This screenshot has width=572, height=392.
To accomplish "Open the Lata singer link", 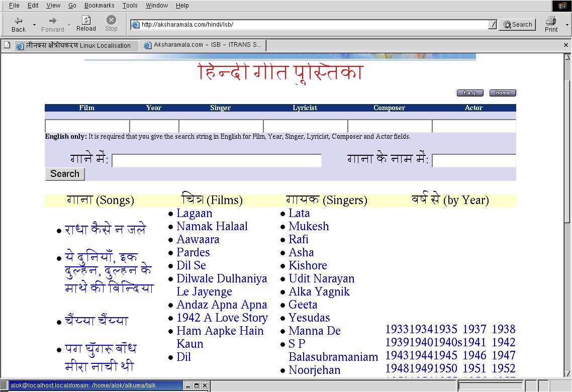I will 299,213.
